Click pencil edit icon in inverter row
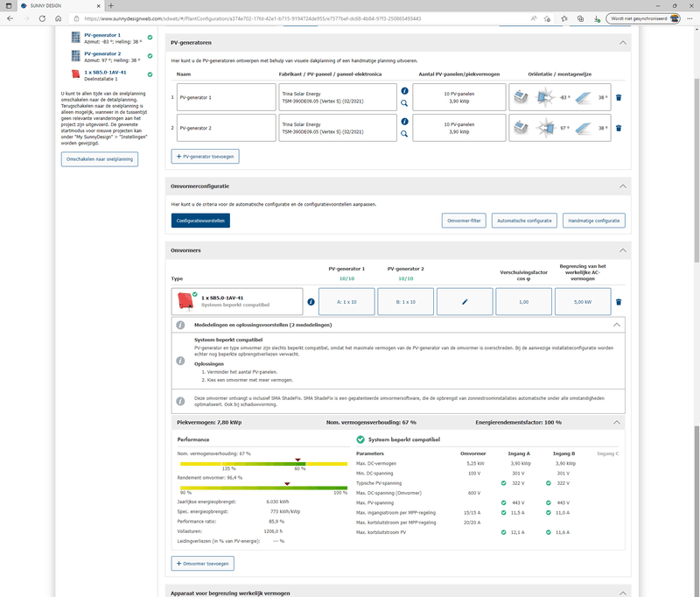This screenshot has width=700, height=597. click(465, 302)
